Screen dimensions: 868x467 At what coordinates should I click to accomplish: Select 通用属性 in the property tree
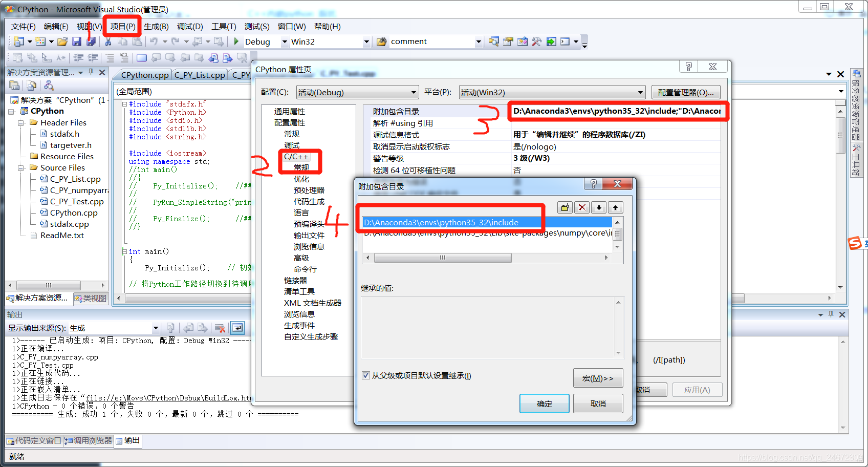click(x=290, y=112)
